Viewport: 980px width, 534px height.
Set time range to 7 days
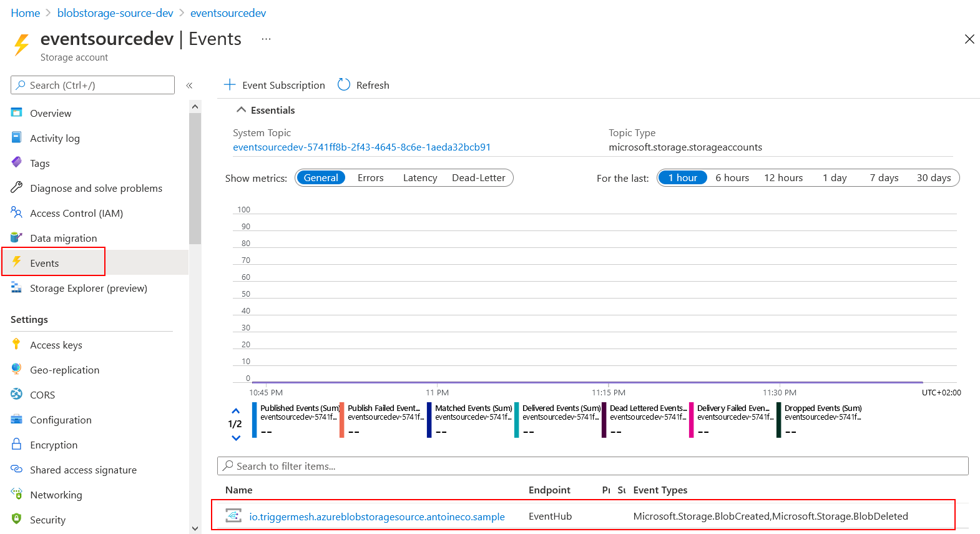point(884,178)
